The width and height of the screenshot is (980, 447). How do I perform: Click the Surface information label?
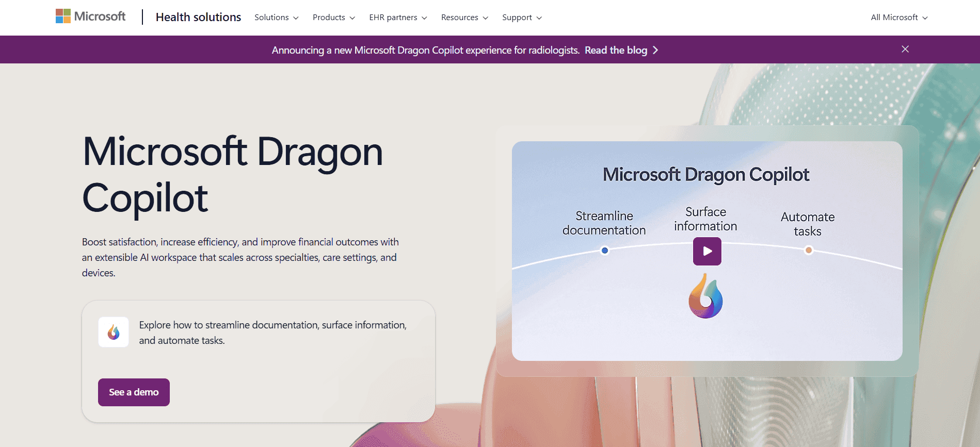705,219
